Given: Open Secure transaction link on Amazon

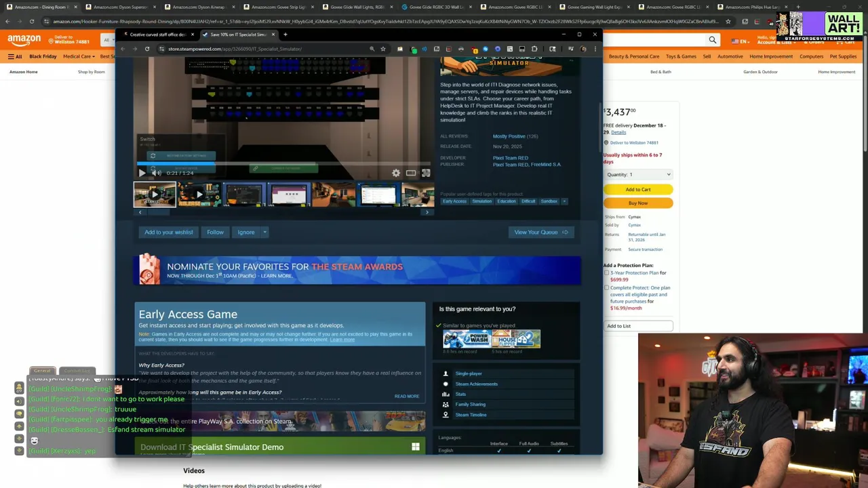Looking at the screenshot, I should (x=644, y=249).
